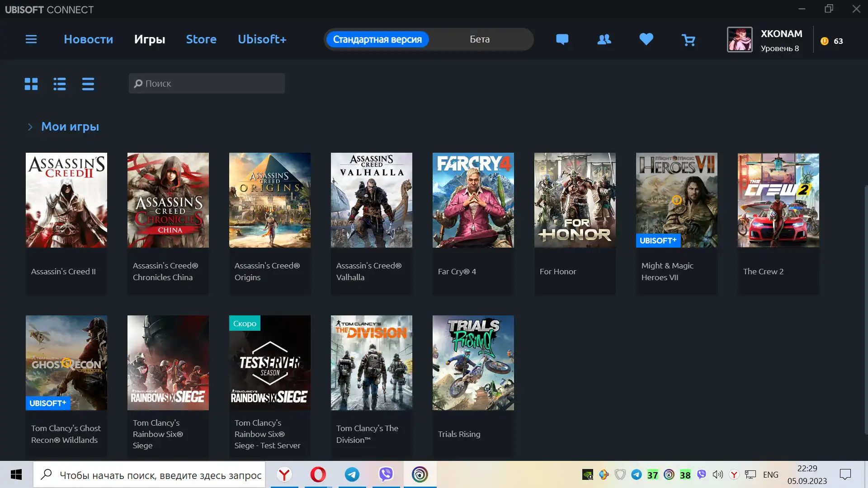Click Ubisoft Connect taskbar icon
This screenshot has height=488, width=868.
click(x=420, y=474)
